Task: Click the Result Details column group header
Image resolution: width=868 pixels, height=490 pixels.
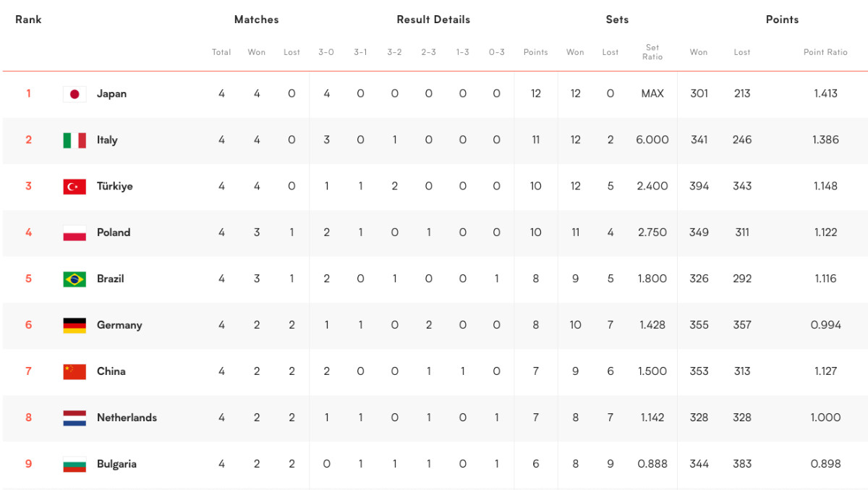Action: (433, 20)
